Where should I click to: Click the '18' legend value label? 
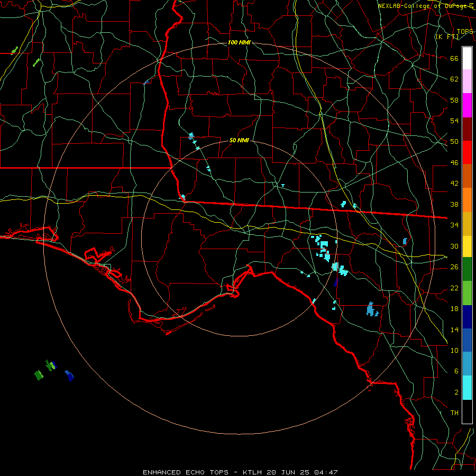[454, 309]
